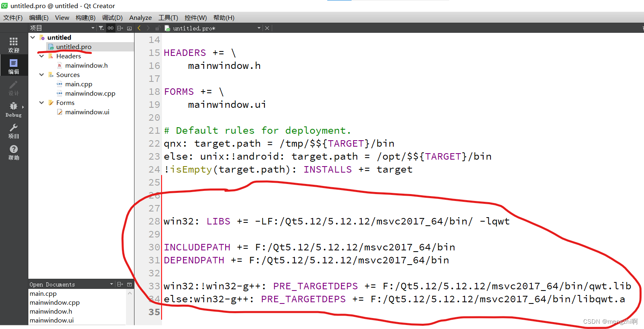The height and width of the screenshot is (329, 644).
Task: Open the 工具(T) menu
Action: (x=168, y=17)
